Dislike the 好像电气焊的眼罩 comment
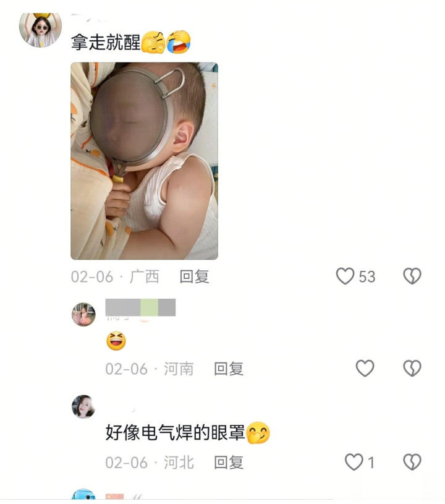 (412, 462)
